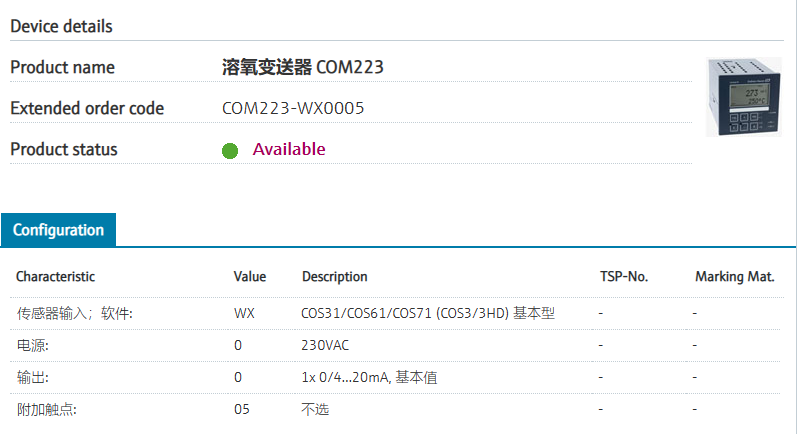Click the WX value cell
Screen dimensions: 797x434
pos(244,314)
